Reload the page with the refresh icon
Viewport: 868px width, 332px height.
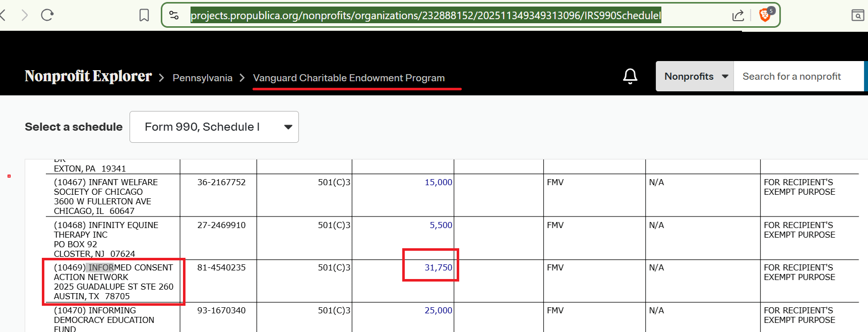(47, 15)
